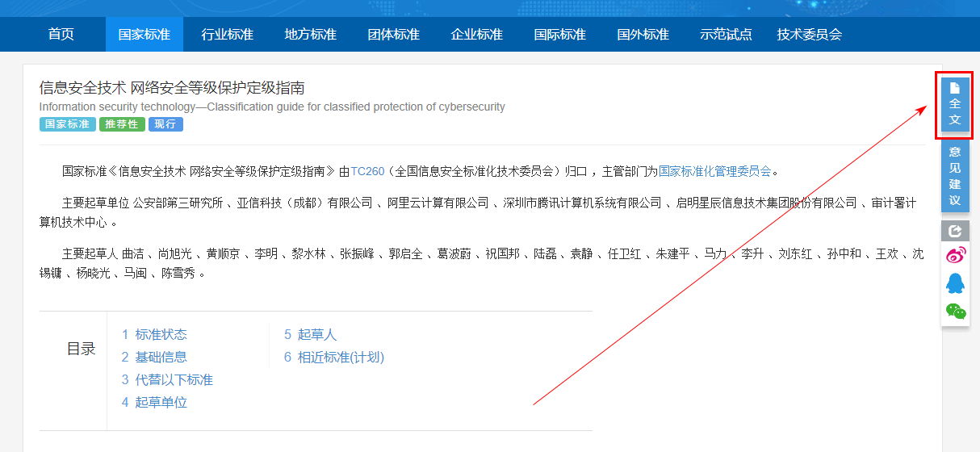Click drafter name 陈雪秀

[178, 273]
